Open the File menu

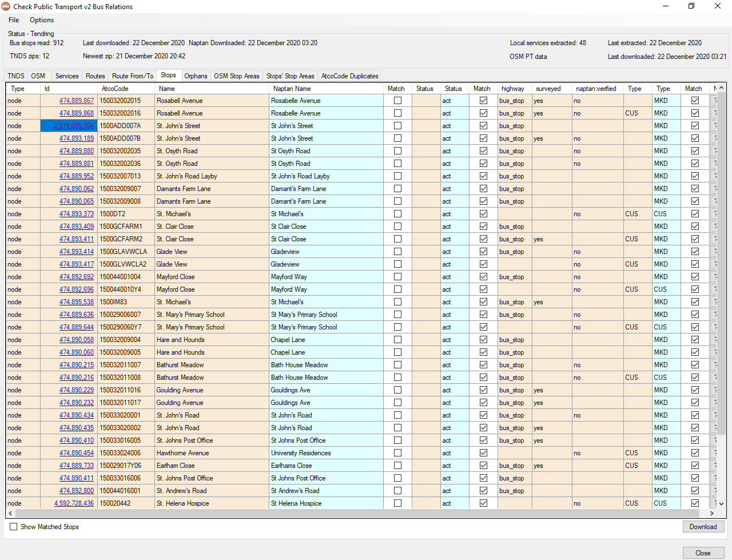tap(14, 20)
